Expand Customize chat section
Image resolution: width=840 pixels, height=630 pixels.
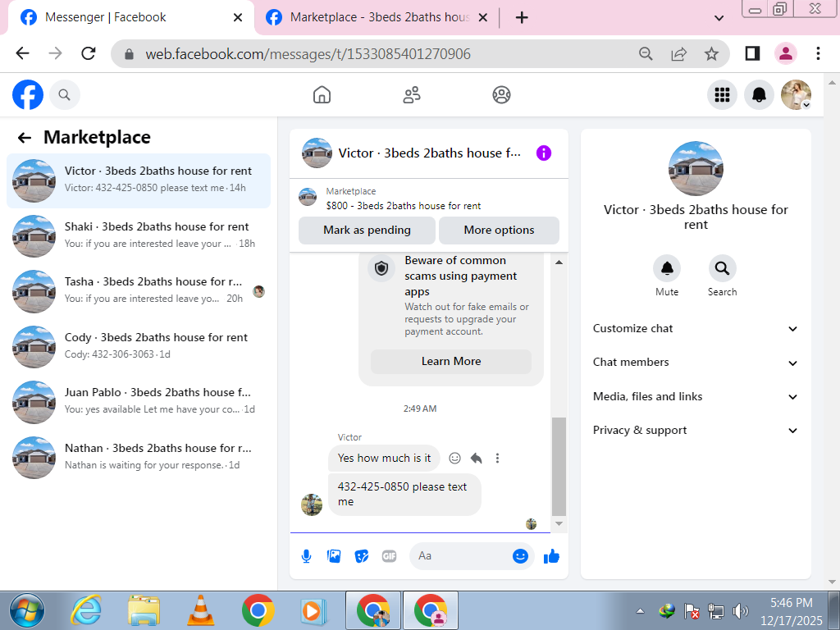pyautogui.click(x=696, y=329)
